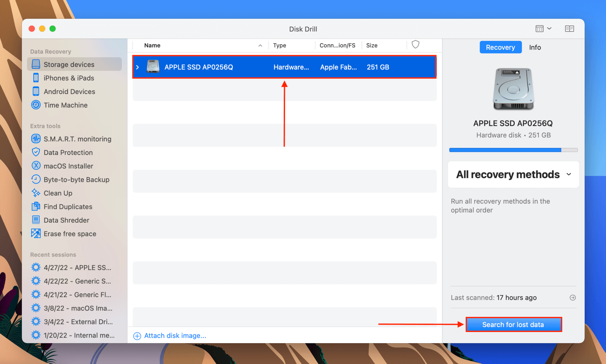Image resolution: width=606 pixels, height=364 pixels.
Task: Switch to Recovery tab
Action: pyautogui.click(x=500, y=47)
